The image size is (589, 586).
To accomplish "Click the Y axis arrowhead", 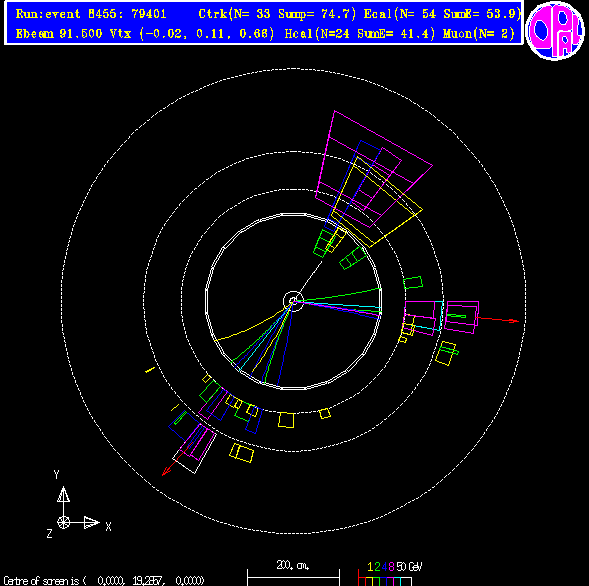I will tap(63, 494).
